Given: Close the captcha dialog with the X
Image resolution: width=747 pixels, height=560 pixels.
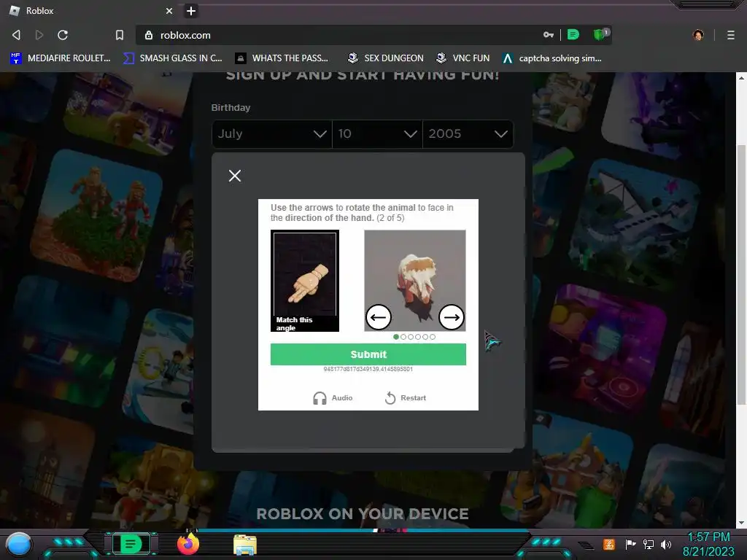Looking at the screenshot, I should point(235,176).
